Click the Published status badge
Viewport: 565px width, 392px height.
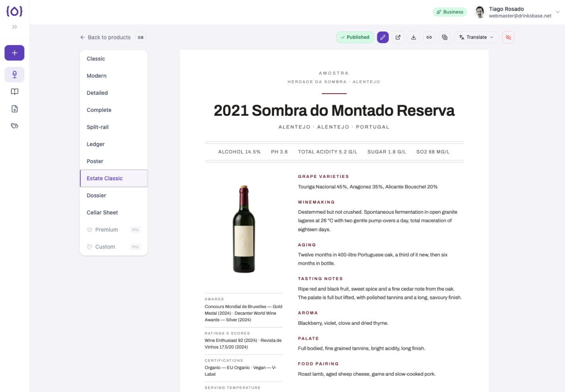click(355, 37)
